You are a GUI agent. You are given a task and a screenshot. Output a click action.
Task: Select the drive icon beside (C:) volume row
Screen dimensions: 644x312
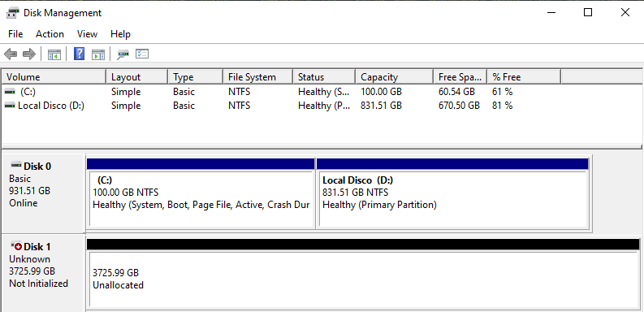pos(10,92)
